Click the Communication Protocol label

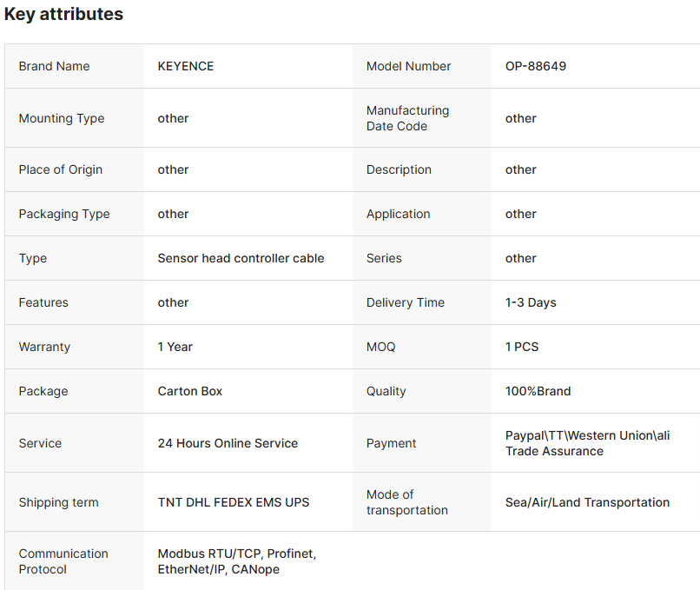(63, 561)
